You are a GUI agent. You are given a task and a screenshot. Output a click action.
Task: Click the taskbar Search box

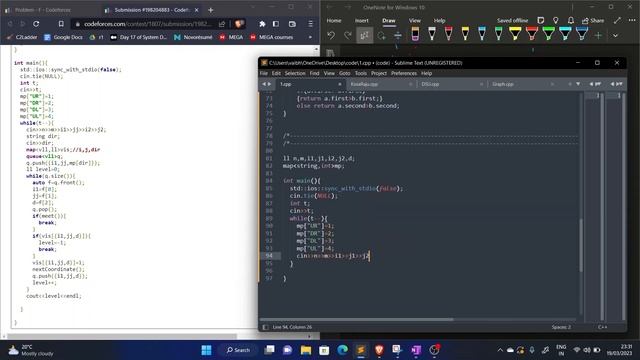tap(238, 350)
